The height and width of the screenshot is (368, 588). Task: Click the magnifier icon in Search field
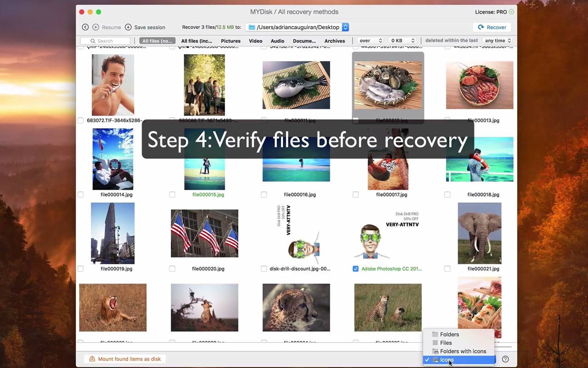pos(93,41)
